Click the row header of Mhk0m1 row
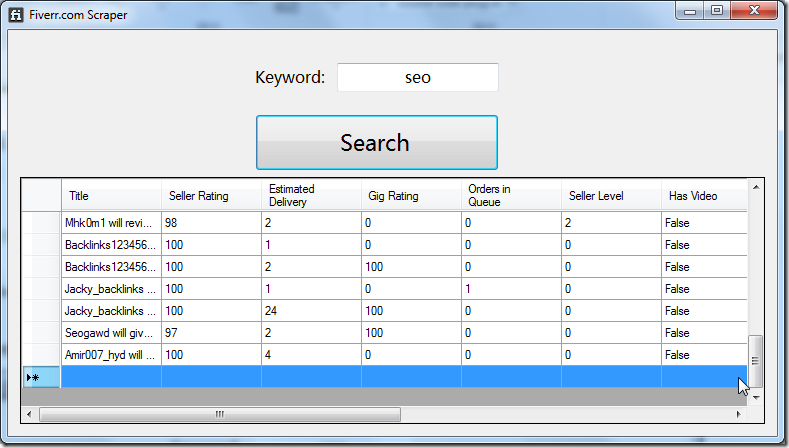Viewport: 789px width, 448px height. 41,222
